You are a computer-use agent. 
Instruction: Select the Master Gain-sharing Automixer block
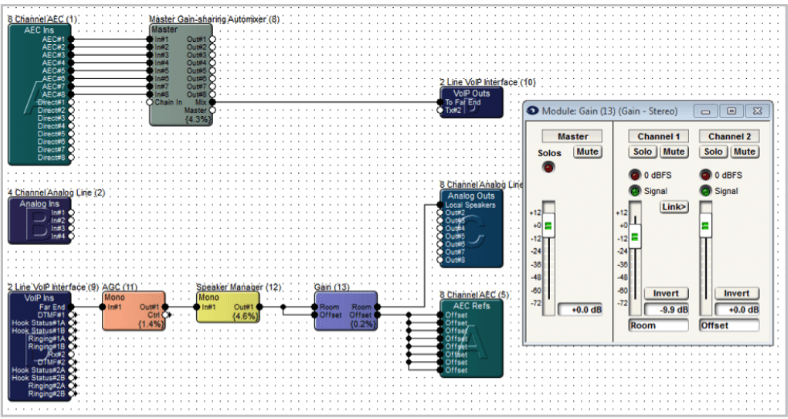[181, 74]
